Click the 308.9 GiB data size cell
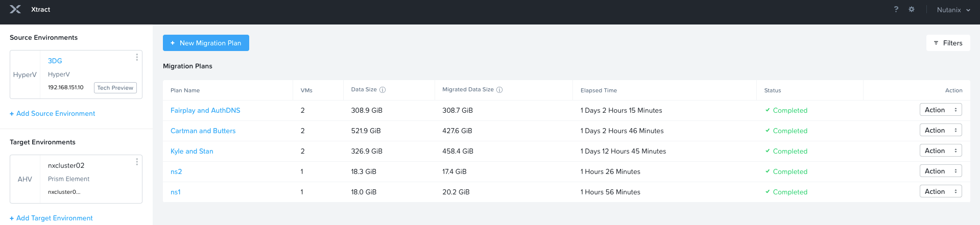This screenshot has width=980, height=225. (367, 110)
